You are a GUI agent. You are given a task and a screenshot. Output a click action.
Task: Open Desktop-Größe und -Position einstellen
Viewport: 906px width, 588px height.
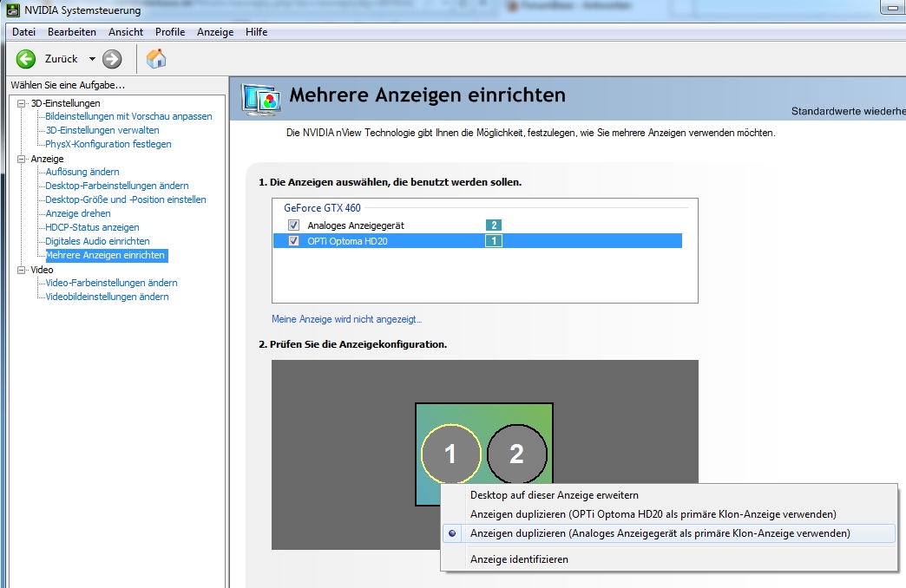coord(125,199)
